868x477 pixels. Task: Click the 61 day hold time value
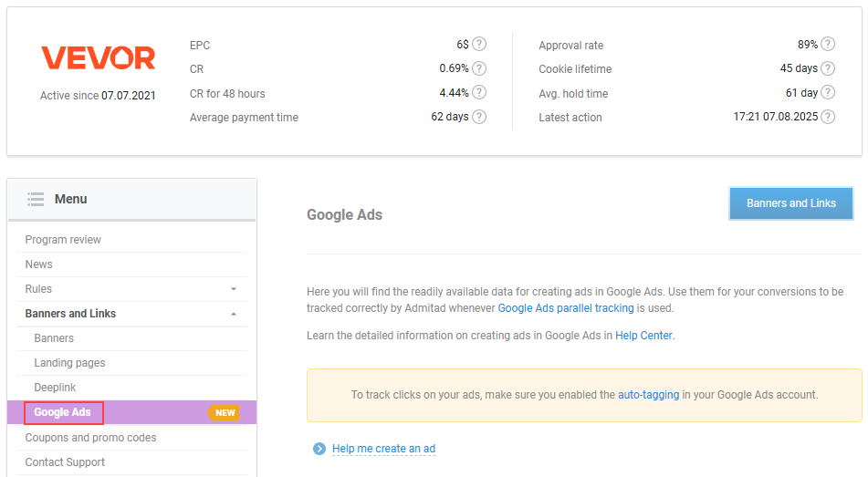(x=801, y=92)
